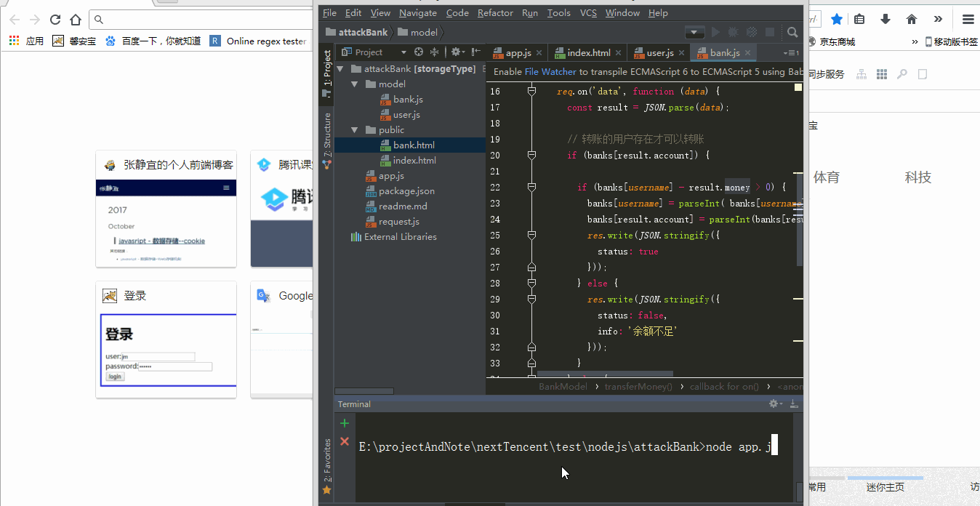Click the File Watcher link in notification

point(550,72)
